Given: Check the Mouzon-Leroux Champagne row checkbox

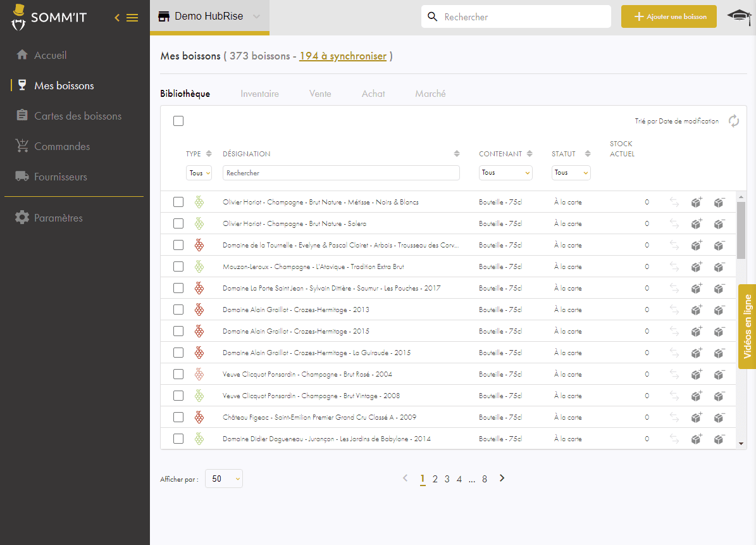Looking at the screenshot, I should (x=178, y=266).
